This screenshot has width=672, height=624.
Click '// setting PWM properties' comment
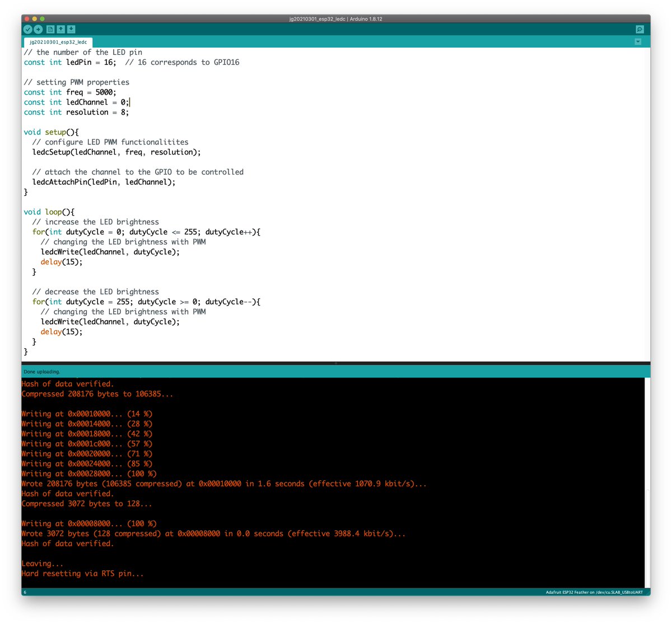[x=77, y=82]
